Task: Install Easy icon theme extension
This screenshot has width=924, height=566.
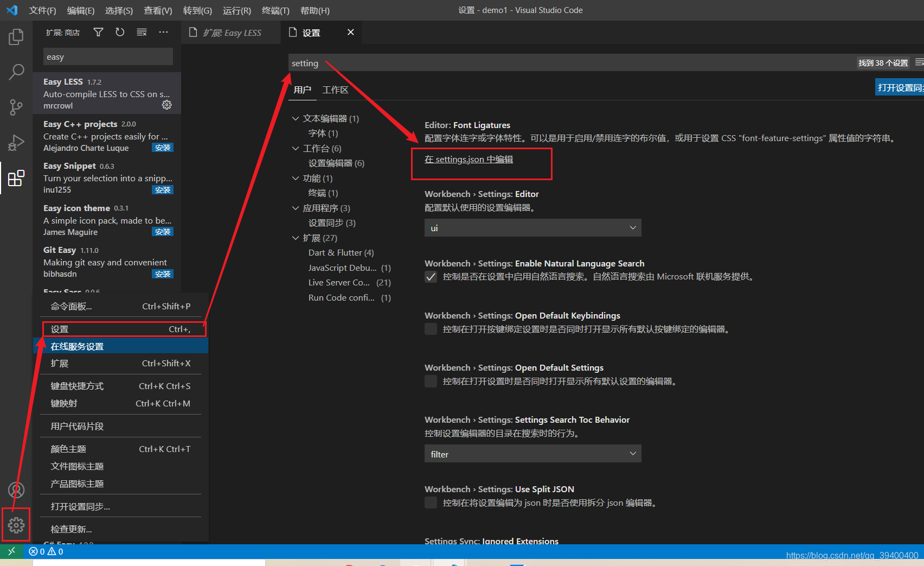Action: coord(163,232)
